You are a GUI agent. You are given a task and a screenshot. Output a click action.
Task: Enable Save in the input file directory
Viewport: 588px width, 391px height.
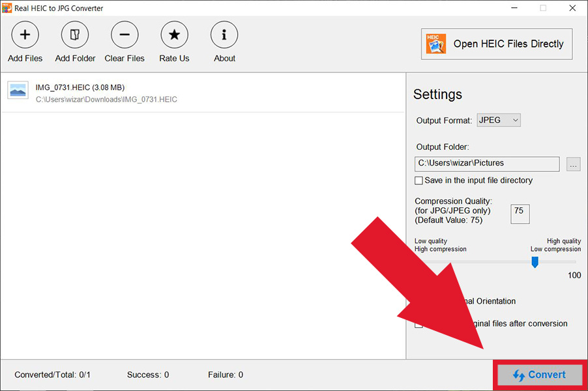419,181
